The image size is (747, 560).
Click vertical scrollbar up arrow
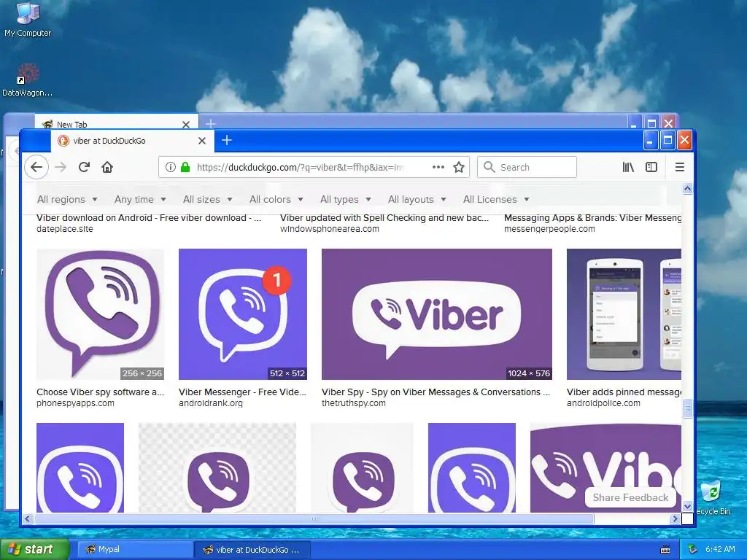(687, 189)
